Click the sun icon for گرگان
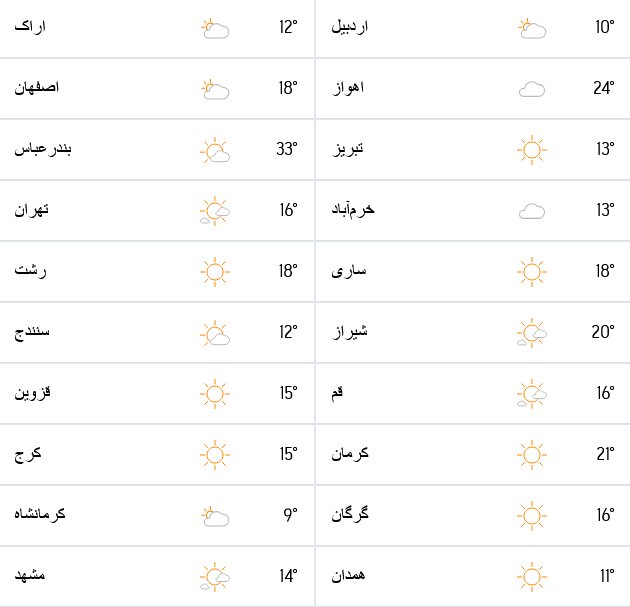 [531, 516]
